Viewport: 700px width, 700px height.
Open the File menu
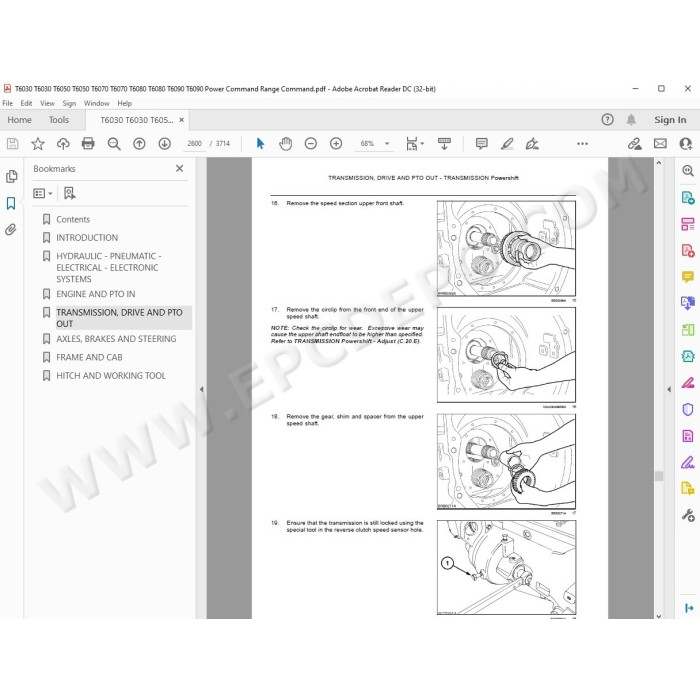8,104
